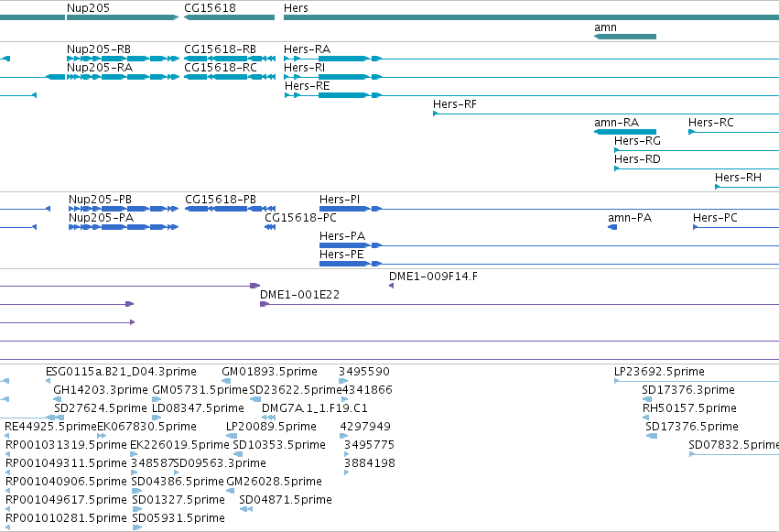779x532 pixels.
Task: Click the 3884198 feature label
Action: (x=370, y=463)
